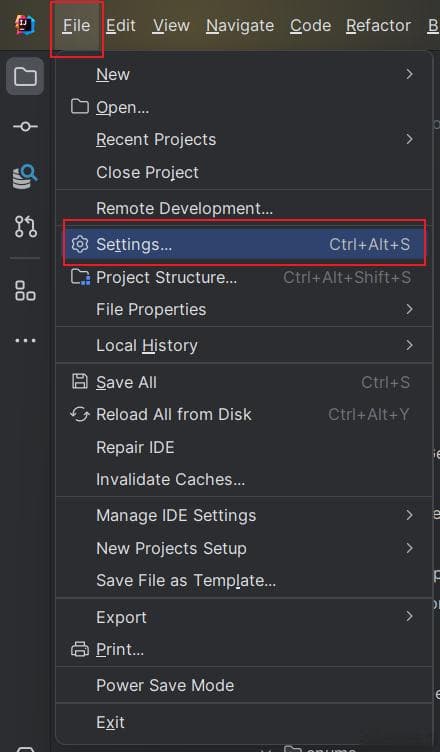Open the Pull Requests sidebar icon
This screenshot has width=440, height=752.
coord(25,226)
